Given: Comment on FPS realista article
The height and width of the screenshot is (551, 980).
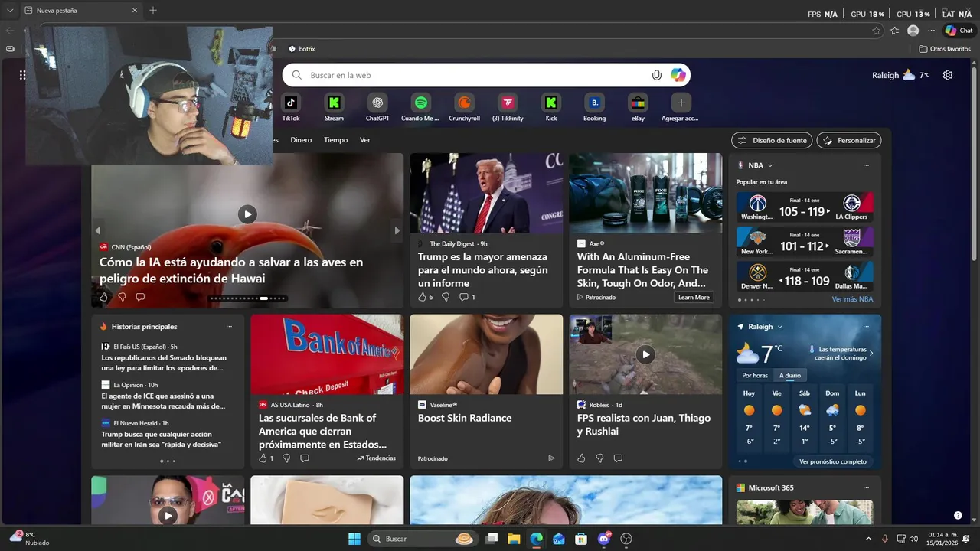Looking at the screenshot, I should 618,458.
